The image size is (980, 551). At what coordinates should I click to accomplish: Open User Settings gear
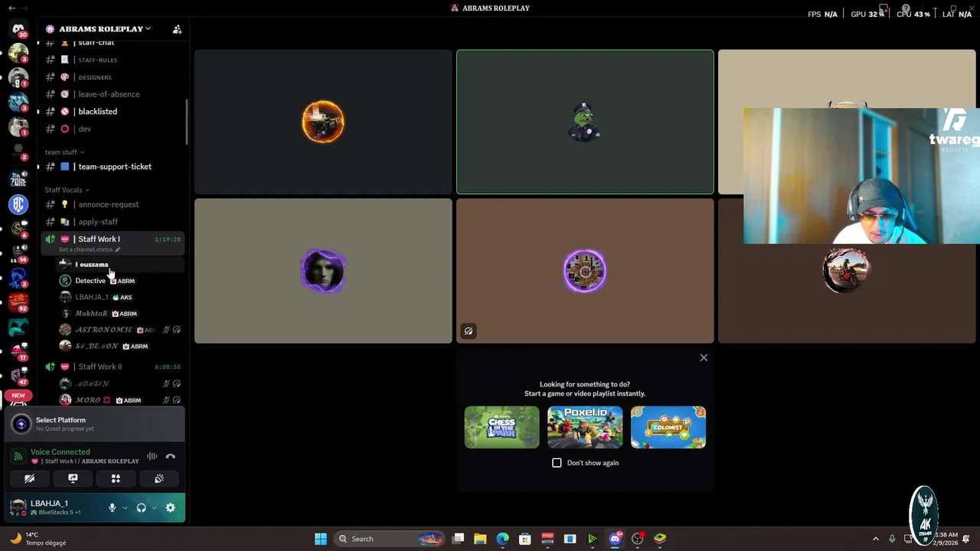(x=170, y=507)
